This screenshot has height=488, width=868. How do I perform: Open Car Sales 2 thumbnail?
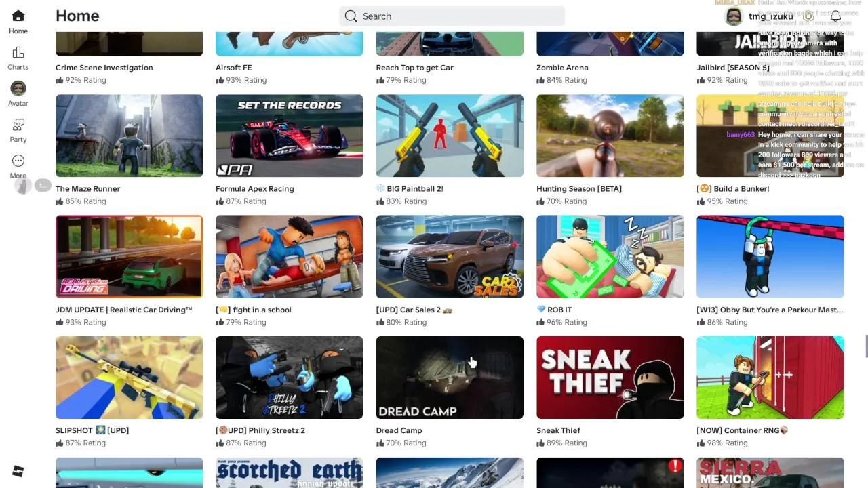point(450,256)
